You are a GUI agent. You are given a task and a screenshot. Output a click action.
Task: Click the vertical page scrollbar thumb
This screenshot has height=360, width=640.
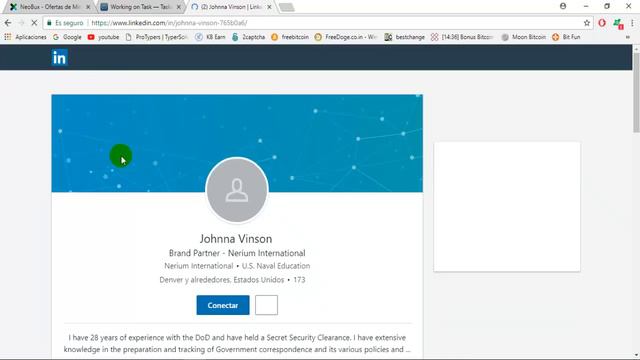click(636, 92)
